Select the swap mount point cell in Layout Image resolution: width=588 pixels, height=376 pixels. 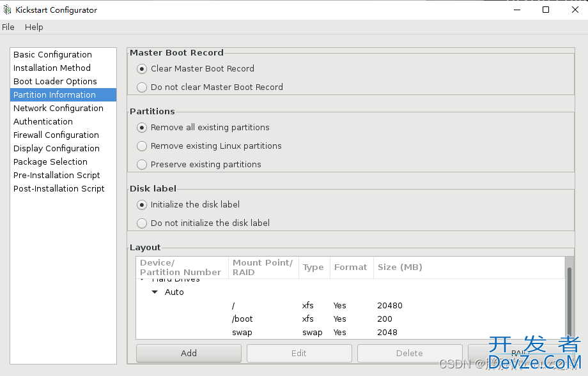[x=242, y=333]
